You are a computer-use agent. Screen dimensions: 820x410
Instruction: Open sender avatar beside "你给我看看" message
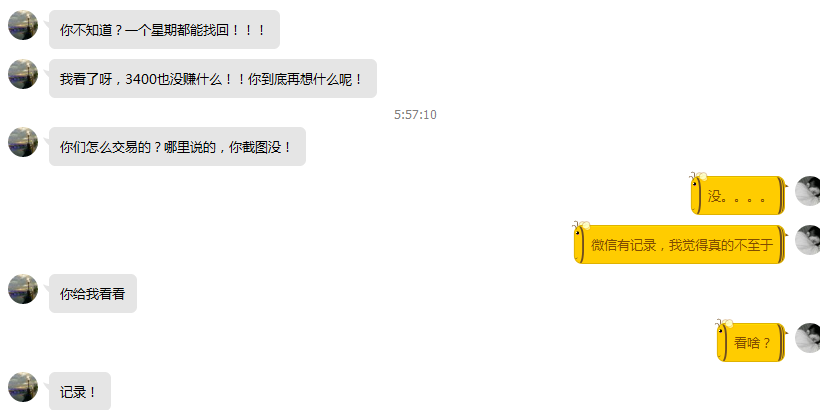click(x=23, y=289)
